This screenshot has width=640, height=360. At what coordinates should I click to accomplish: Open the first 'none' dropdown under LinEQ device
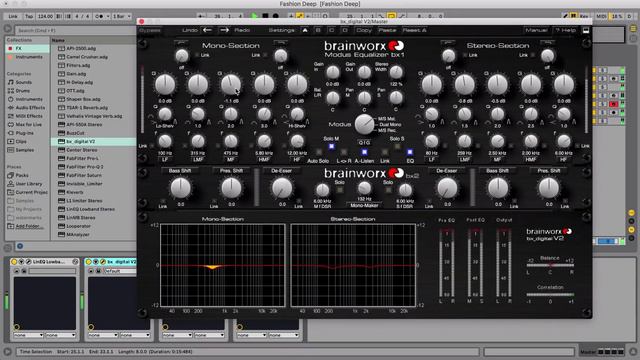pyautogui.click(x=28, y=335)
